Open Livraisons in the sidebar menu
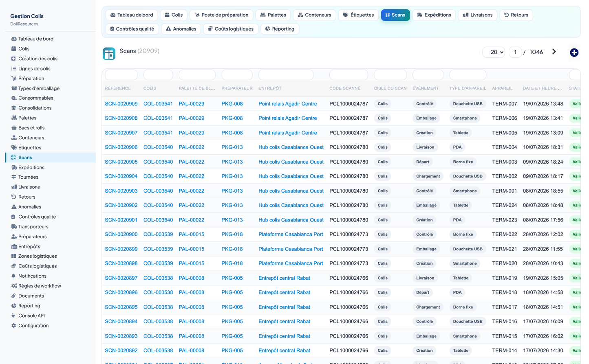This screenshot has height=364, width=589. pyautogui.click(x=29, y=187)
